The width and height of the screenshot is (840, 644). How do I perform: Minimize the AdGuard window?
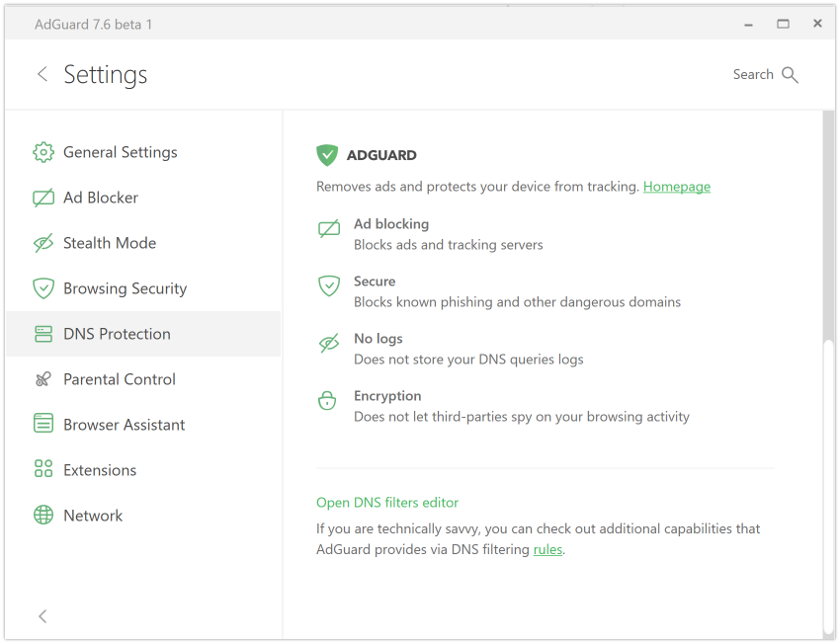(748, 24)
